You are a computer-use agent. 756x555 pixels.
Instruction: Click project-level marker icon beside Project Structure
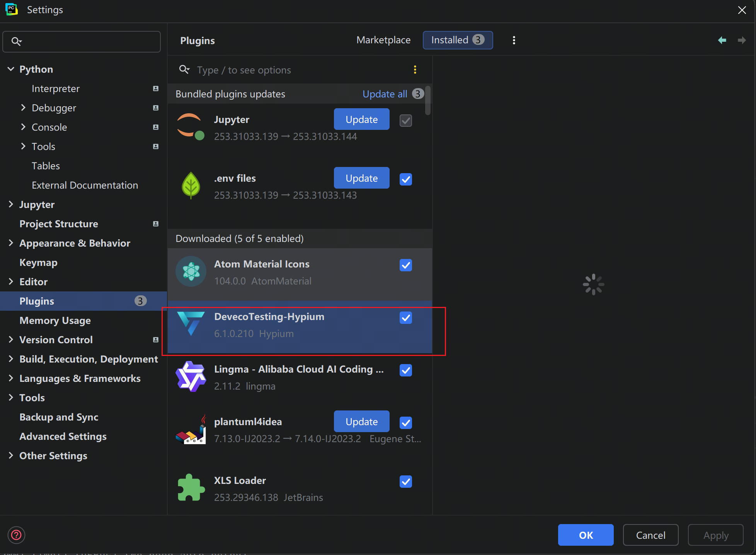tap(156, 224)
